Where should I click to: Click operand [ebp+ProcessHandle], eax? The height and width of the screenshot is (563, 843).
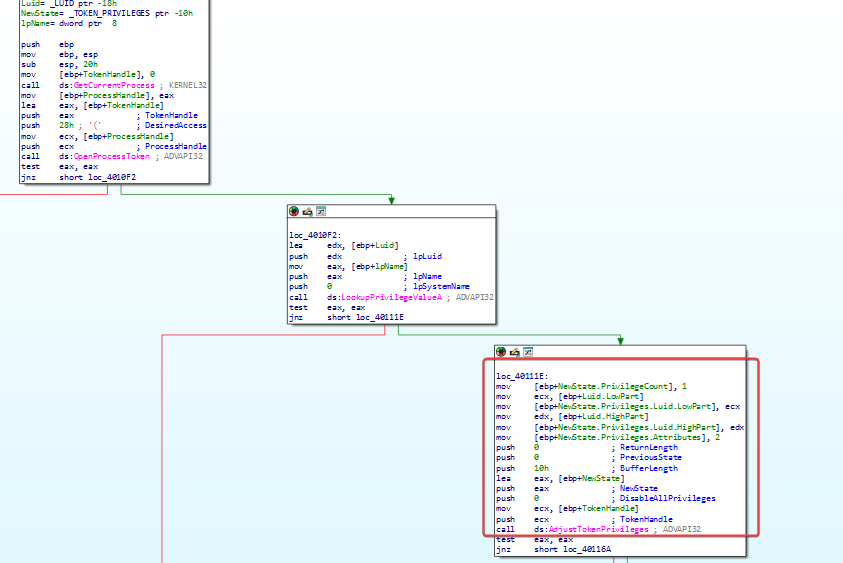coord(117,96)
